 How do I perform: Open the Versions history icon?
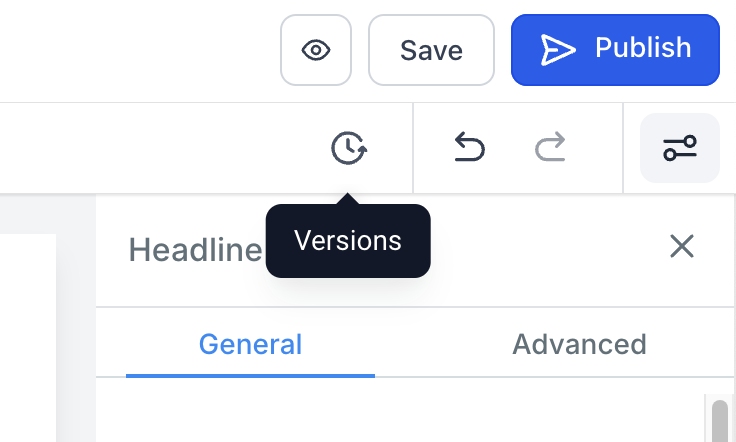(348, 149)
